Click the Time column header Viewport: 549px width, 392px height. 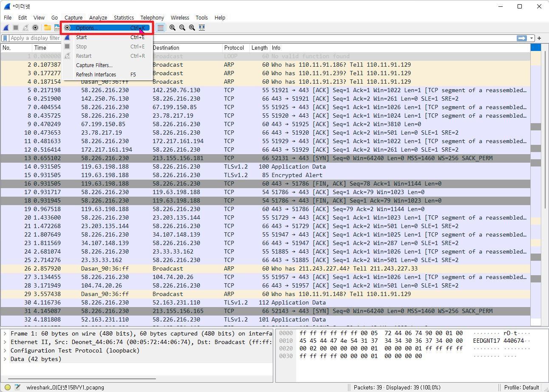[47, 48]
